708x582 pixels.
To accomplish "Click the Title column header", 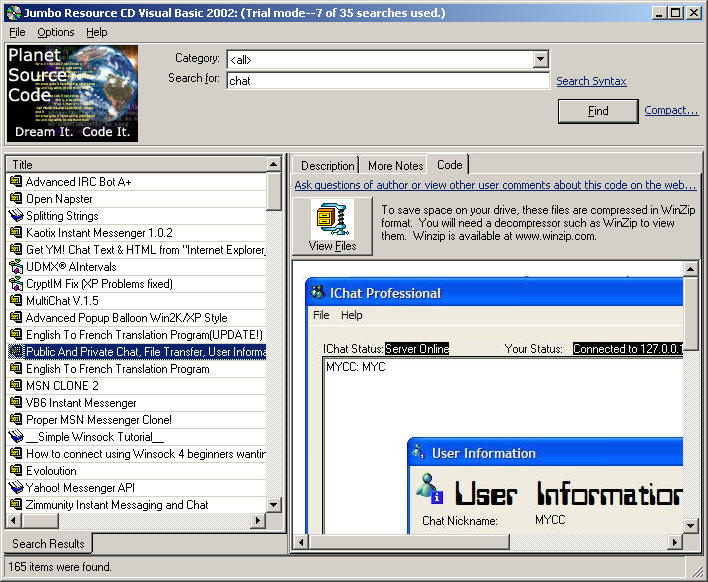I will (136, 164).
